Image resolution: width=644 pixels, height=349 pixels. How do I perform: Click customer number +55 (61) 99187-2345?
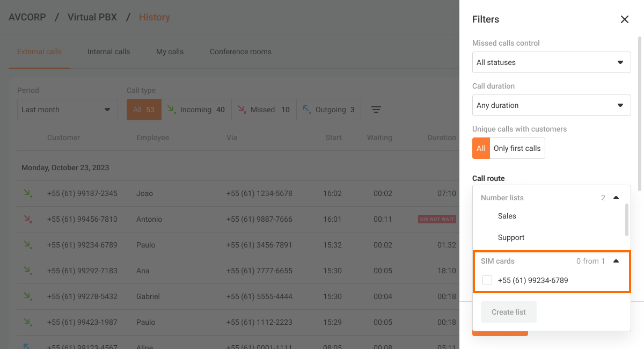point(82,193)
